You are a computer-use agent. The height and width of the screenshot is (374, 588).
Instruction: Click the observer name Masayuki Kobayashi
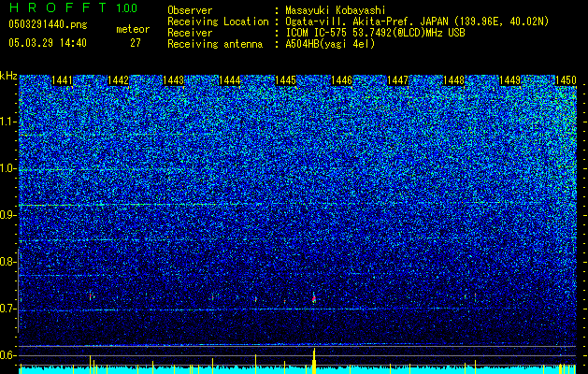[336, 10]
